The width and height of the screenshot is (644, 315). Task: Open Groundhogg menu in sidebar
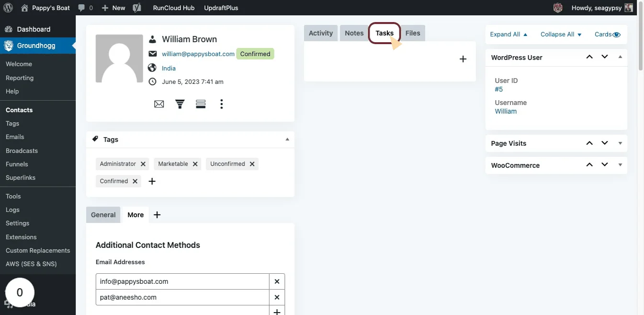click(38, 46)
